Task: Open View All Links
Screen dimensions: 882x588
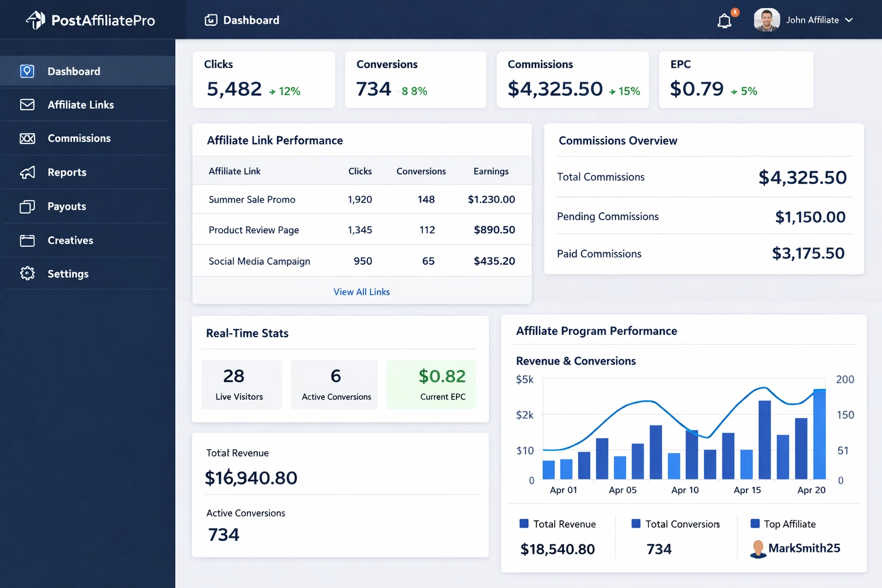Action: 361,291
